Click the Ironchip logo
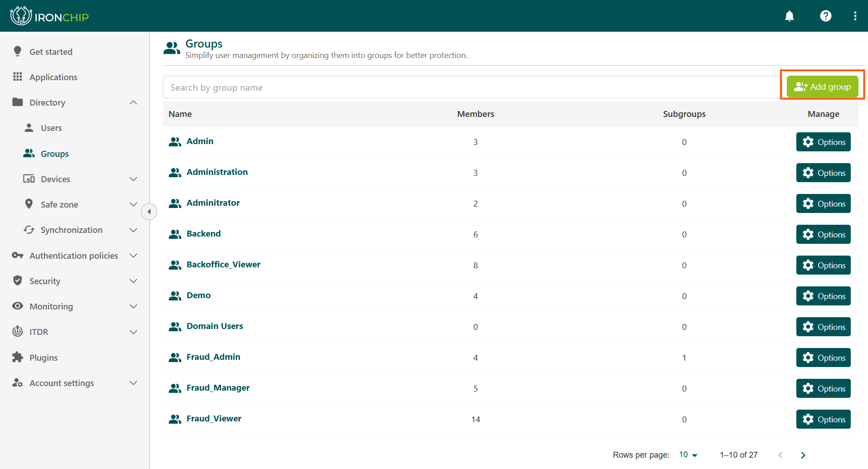Viewport: 868px width, 469px height. click(49, 16)
